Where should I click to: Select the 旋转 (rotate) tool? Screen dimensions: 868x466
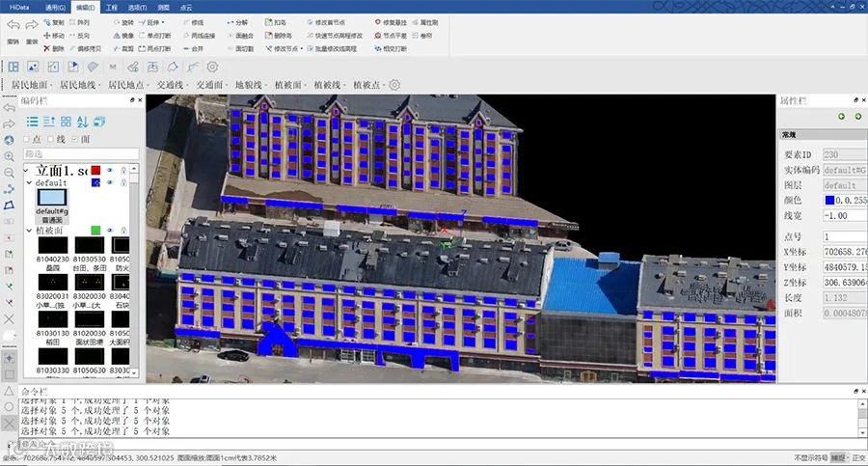pyautogui.click(x=123, y=23)
